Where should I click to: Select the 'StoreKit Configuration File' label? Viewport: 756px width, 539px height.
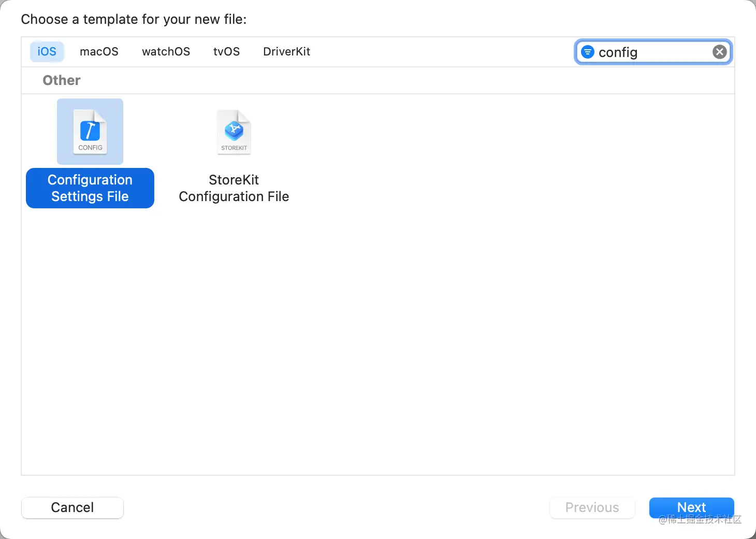tap(234, 188)
